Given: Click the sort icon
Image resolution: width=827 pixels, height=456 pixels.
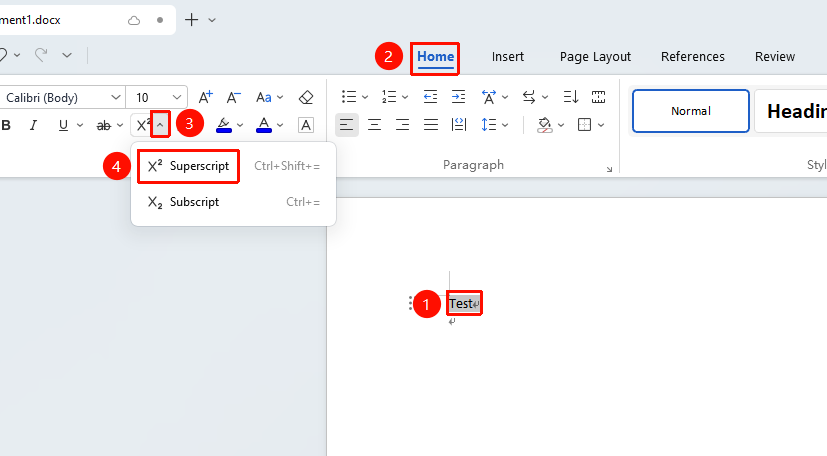Looking at the screenshot, I should click(571, 97).
